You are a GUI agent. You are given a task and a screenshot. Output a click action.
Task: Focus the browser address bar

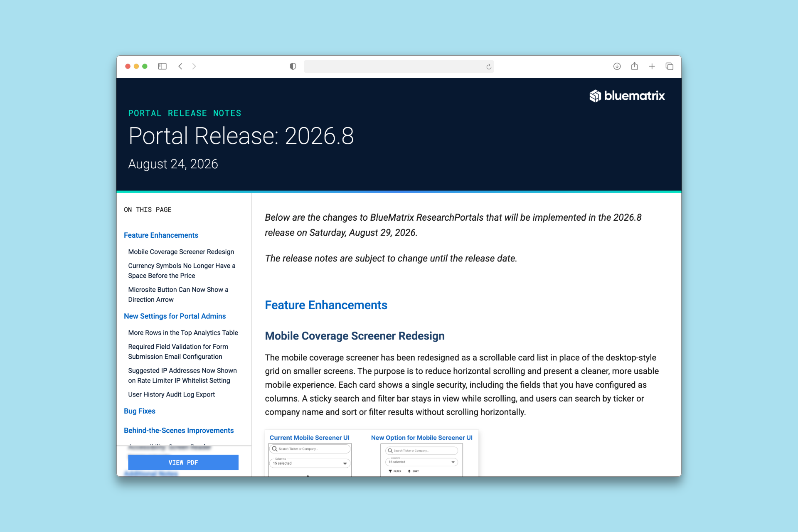(x=399, y=66)
